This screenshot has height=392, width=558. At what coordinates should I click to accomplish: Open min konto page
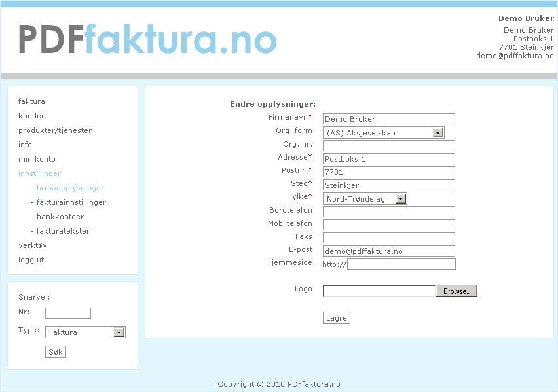(x=37, y=159)
